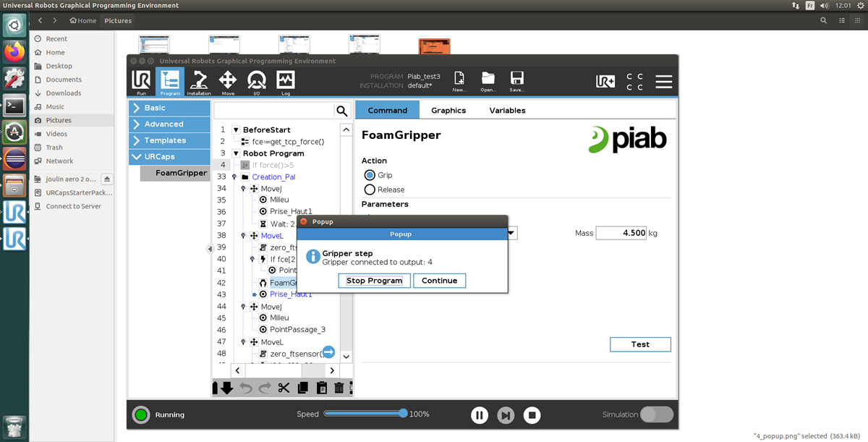Image resolution: width=868 pixels, height=442 pixels.
Task: Click the tree vertical scrollbar down arrow
Action: pyautogui.click(x=346, y=356)
